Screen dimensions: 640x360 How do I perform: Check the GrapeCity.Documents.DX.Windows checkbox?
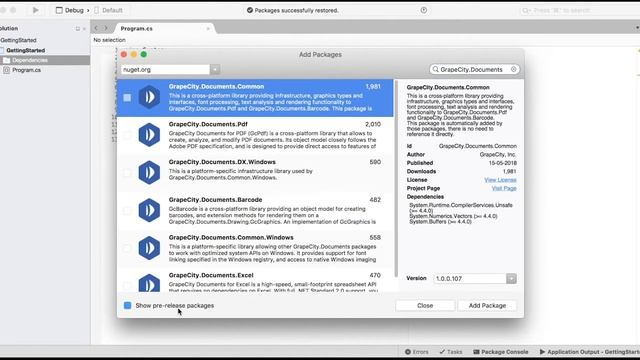tap(127, 173)
